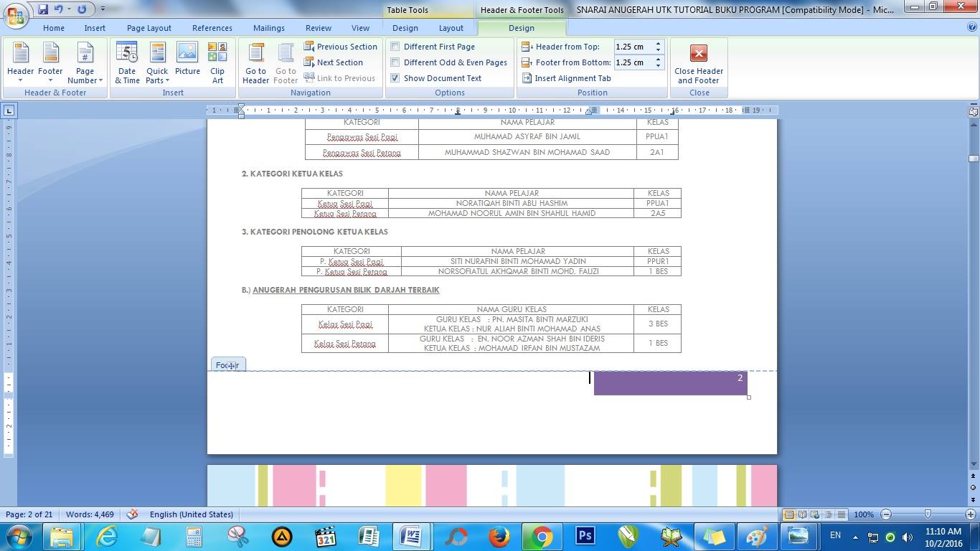Open word count 'Words: 4,469'
Image resolution: width=980 pixels, height=551 pixels.
(x=90, y=514)
